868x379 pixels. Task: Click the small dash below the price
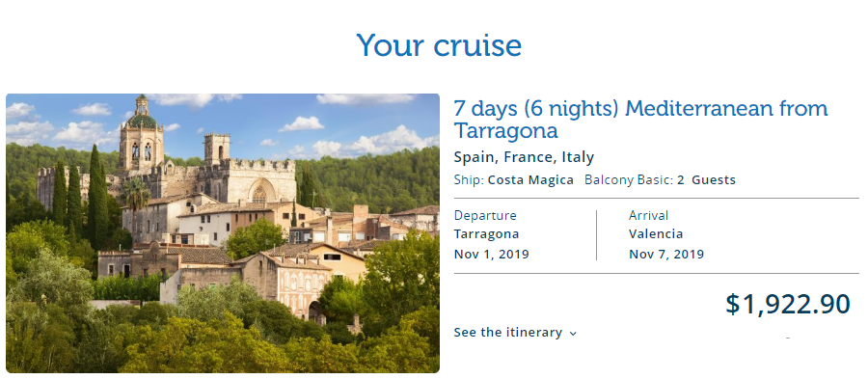[x=788, y=338]
